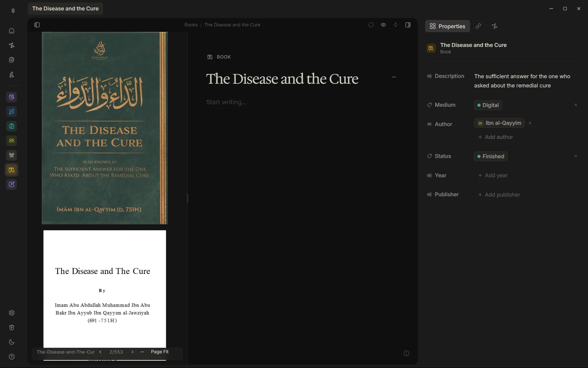Click the green book cover page thumbnail
This screenshot has width=588, height=368.
(105, 128)
